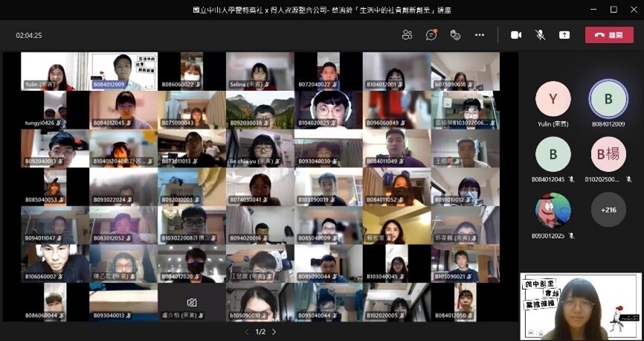The width and height of the screenshot is (644, 341).
Task: Select the B084011052 video tile
Action: [397, 187]
